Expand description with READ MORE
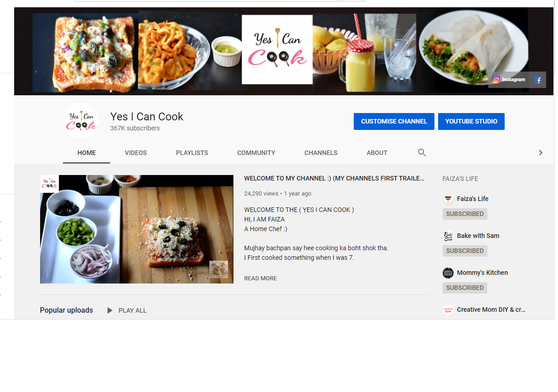558x392 pixels. 260,279
